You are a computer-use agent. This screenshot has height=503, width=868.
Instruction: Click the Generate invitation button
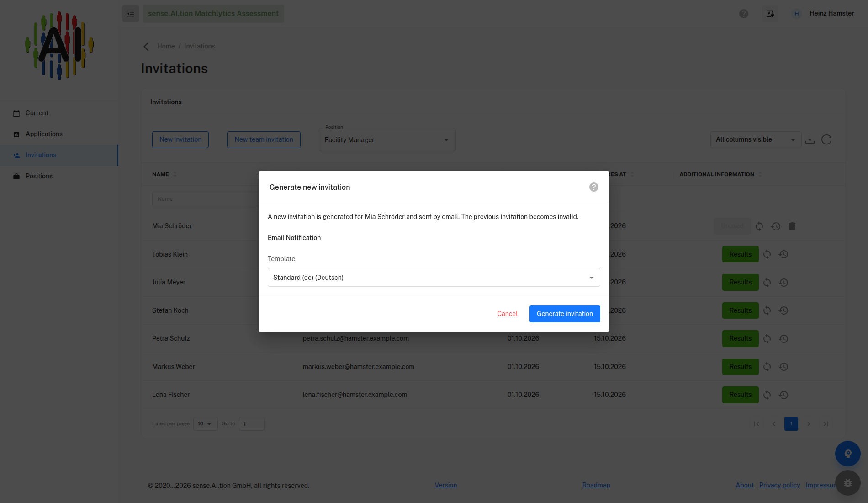[x=565, y=314]
